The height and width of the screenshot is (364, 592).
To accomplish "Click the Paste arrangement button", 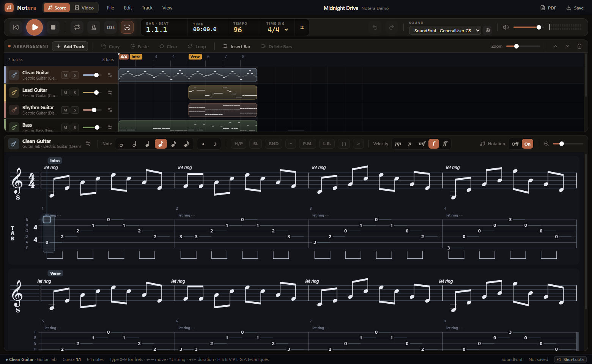I will pyautogui.click(x=140, y=46).
